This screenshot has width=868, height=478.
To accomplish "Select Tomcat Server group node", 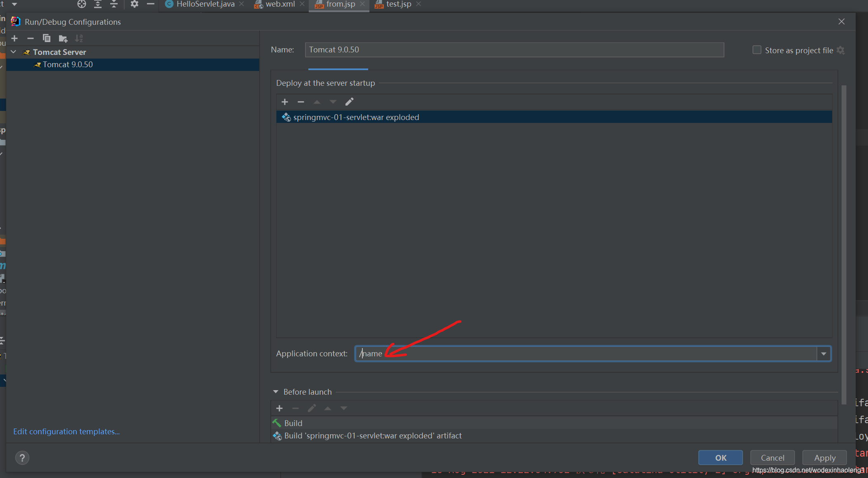I will tap(132, 52).
